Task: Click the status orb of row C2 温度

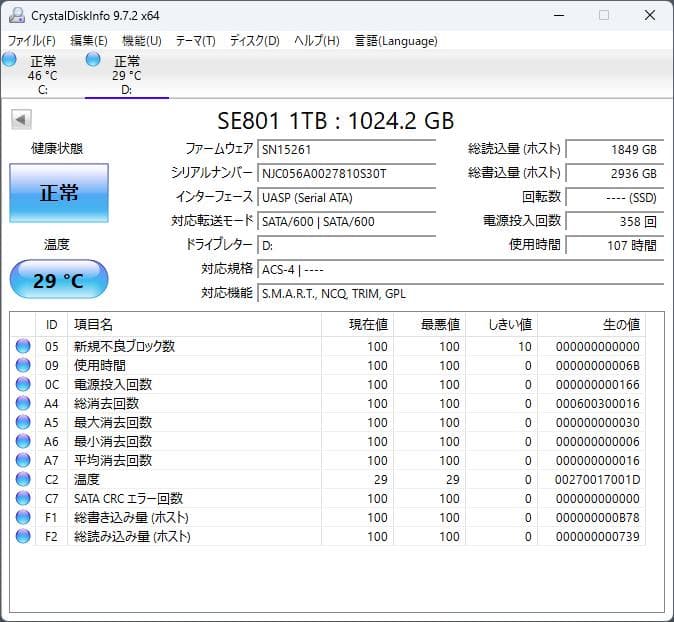Action: coord(23,479)
